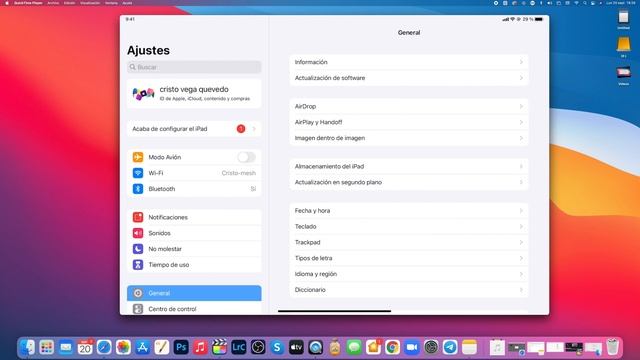
Task: Click the Cristo-mesh Wi-Fi network value
Action: click(x=239, y=173)
